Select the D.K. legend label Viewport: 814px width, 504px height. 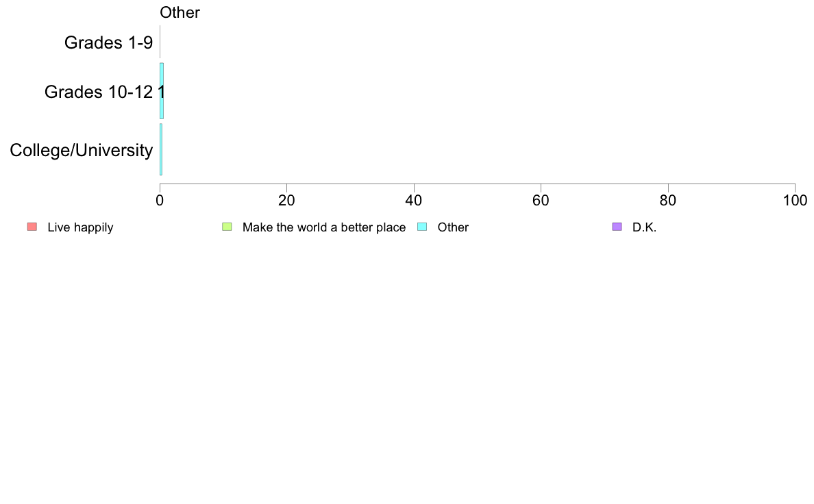[x=644, y=227]
